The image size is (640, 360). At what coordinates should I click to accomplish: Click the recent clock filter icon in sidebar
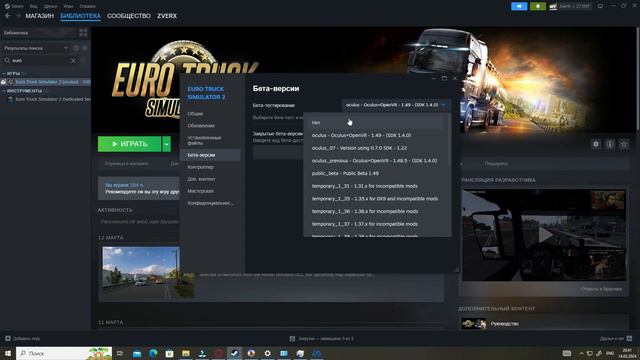pyautogui.click(x=76, y=48)
